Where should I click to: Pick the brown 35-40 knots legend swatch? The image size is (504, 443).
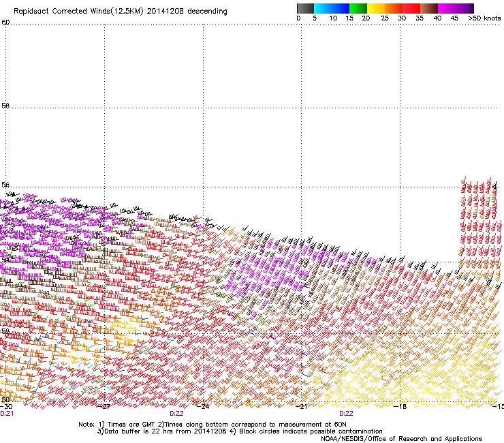pyautogui.click(x=429, y=8)
